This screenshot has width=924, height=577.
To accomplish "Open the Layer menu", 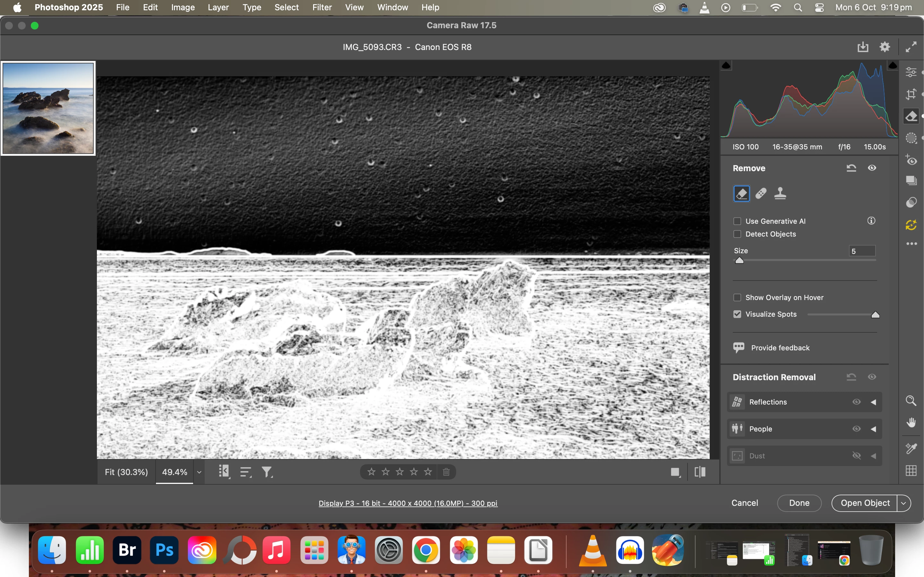I will point(218,7).
